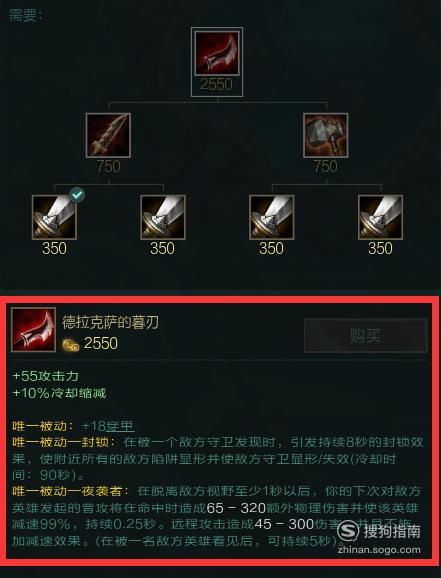Click the 穿甲 underlined lethality link
Viewport: 441px width, 578px height.
pos(120,426)
